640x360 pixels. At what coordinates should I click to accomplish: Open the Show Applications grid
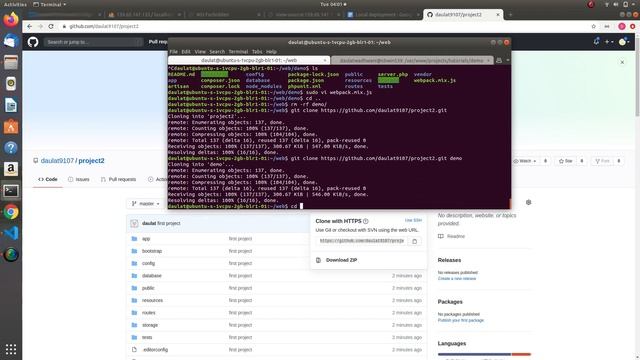11,349
